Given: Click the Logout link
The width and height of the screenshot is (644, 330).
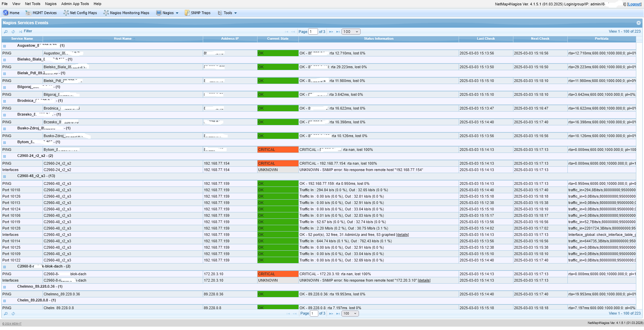Looking at the screenshot, I should click(x=634, y=4).
